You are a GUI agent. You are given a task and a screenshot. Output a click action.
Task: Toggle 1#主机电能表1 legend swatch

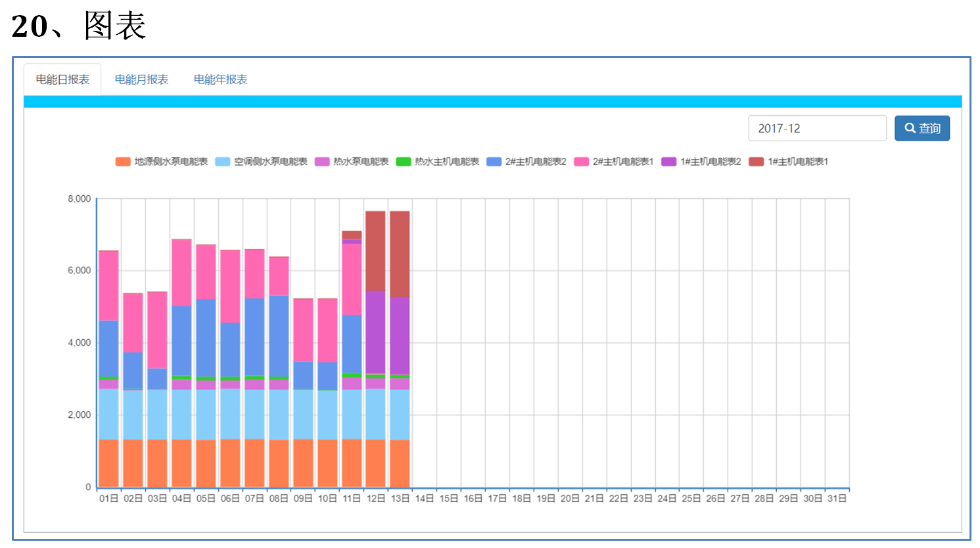pos(757,162)
